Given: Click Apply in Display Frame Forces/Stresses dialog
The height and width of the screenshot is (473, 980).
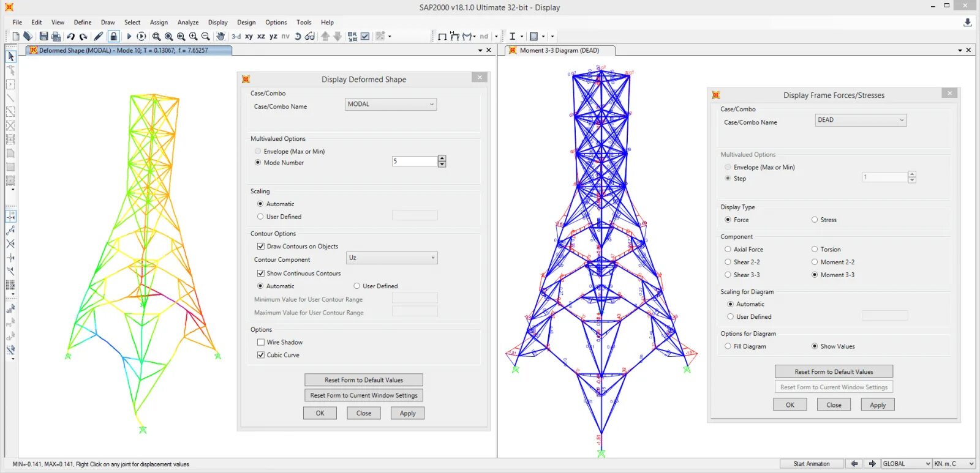Looking at the screenshot, I should coord(878,405).
